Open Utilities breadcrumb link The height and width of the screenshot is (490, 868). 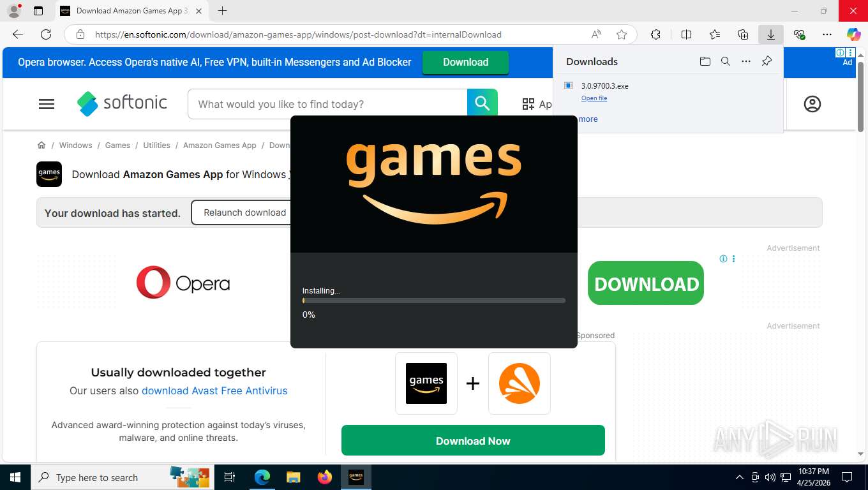156,145
